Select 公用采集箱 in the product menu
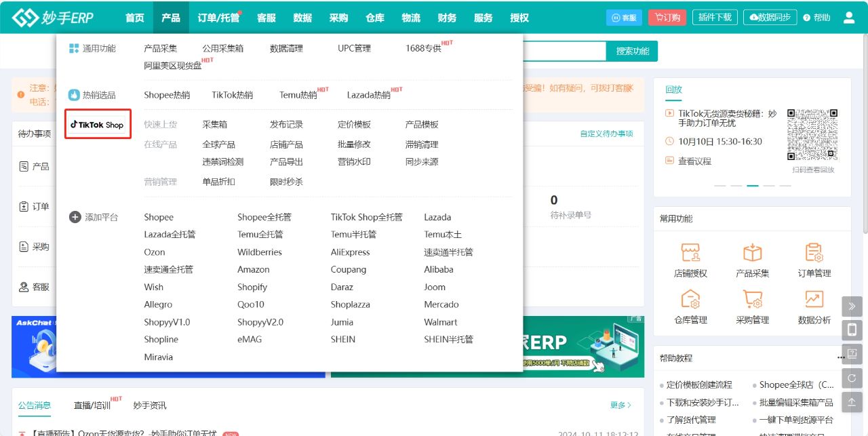Screen dimensions: 868x436 222,48
